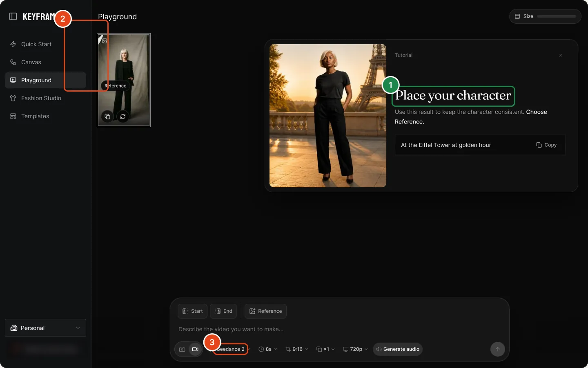Select the studio portrait thumbnail
588x368 pixels.
124,80
